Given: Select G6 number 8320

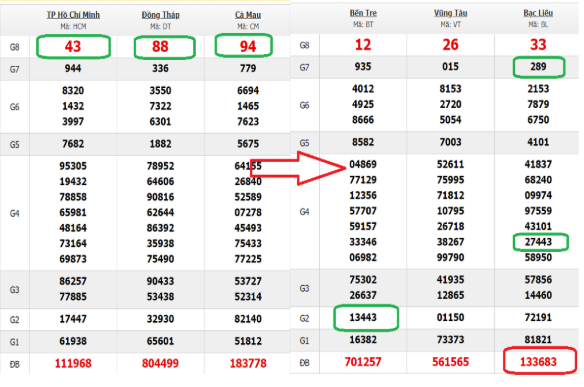Looking at the screenshot, I should [x=73, y=91].
